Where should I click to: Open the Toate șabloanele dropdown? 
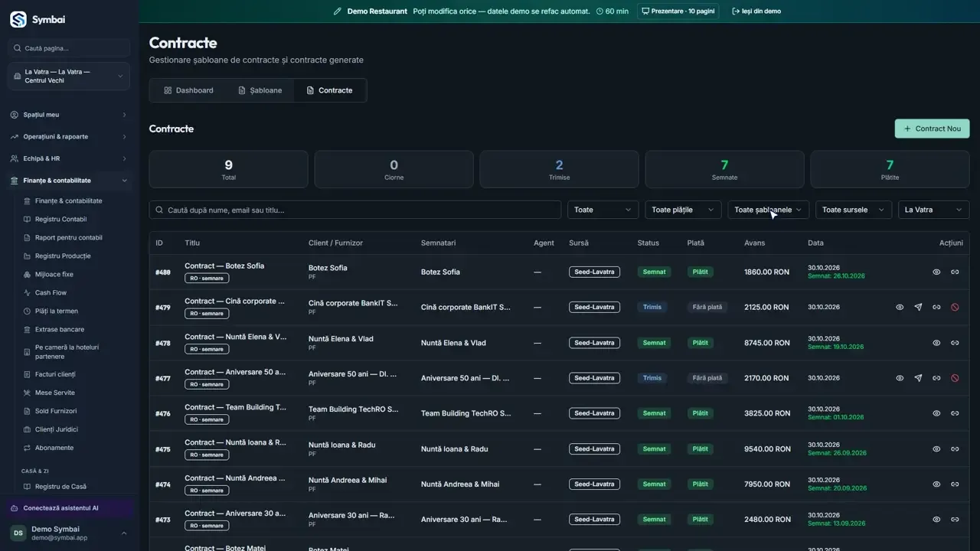click(768, 210)
